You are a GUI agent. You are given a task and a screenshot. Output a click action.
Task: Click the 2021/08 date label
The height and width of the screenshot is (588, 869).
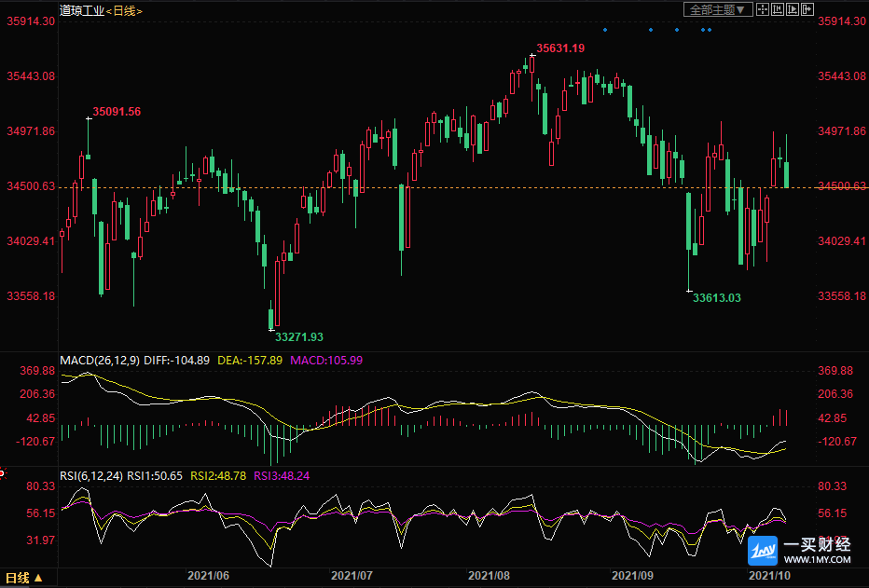pyautogui.click(x=489, y=576)
